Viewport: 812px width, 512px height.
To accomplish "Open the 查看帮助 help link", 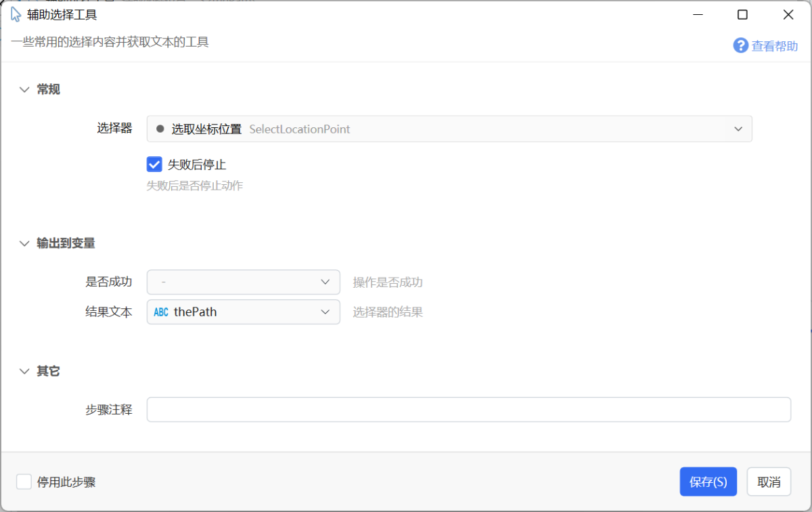I will [775, 46].
